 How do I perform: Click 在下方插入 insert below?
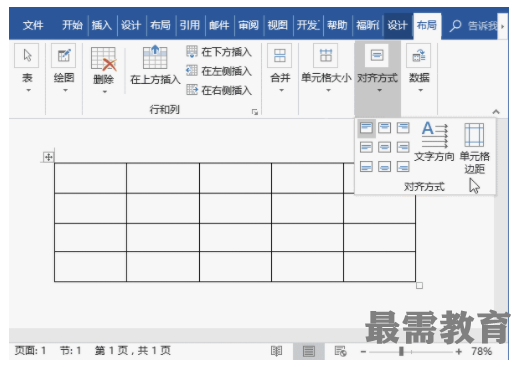(219, 52)
